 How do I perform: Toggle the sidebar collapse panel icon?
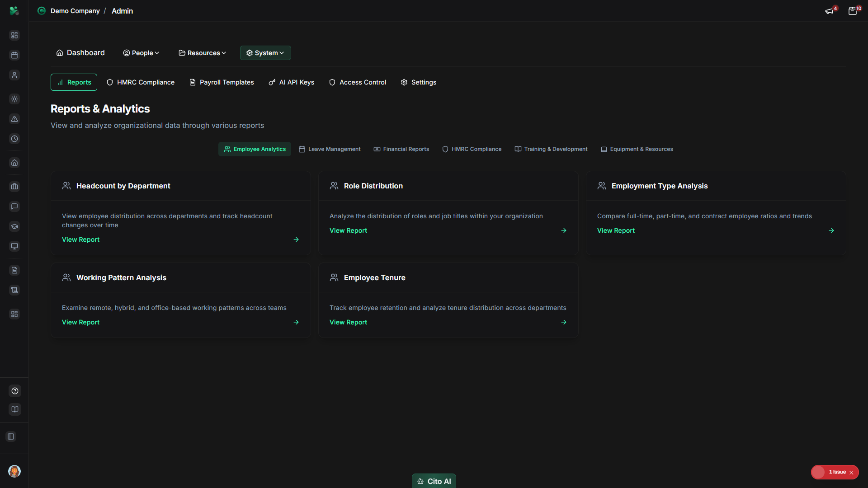pyautogui.click(x=11, y=436)
